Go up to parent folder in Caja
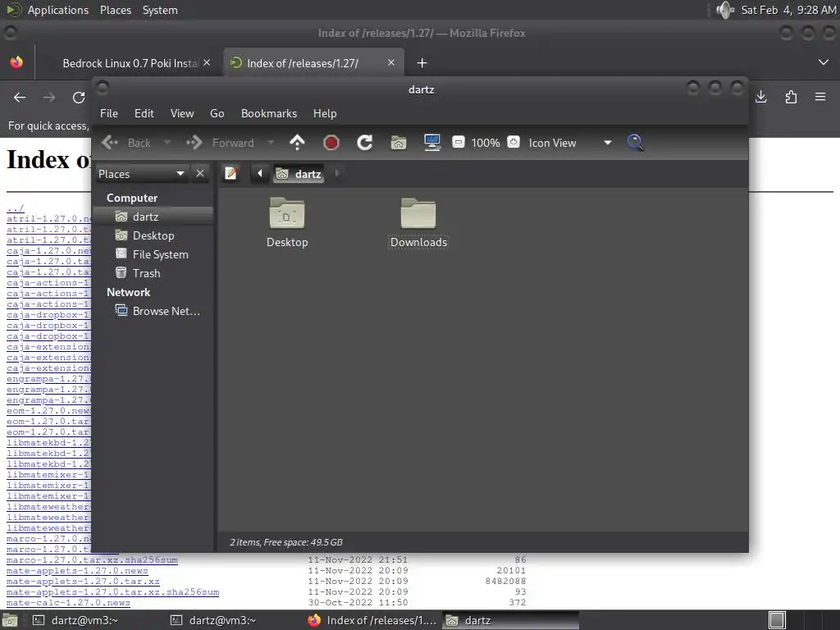This screenshot has height=630, width=840. point(297,143)
